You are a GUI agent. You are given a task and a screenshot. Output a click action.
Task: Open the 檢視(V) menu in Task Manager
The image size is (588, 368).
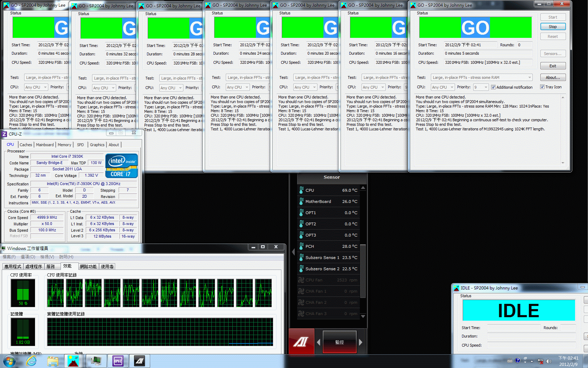pyautogui.click(x=47, y=257)
